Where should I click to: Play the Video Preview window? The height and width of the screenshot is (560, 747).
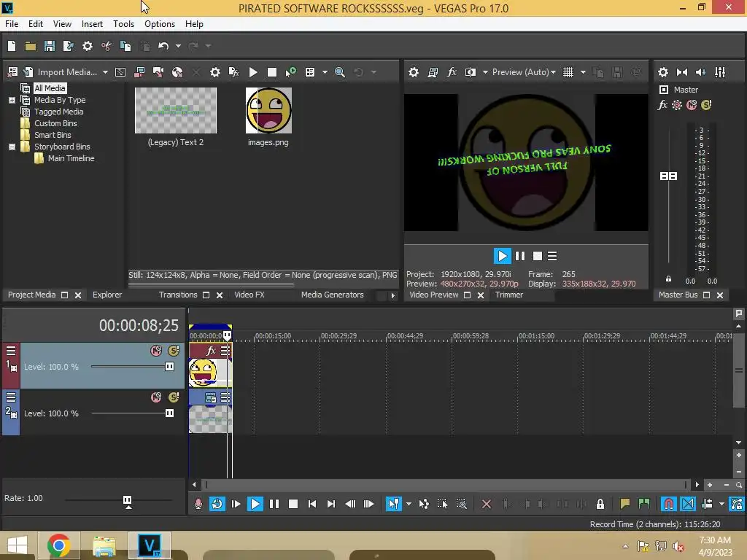(502, 256)
